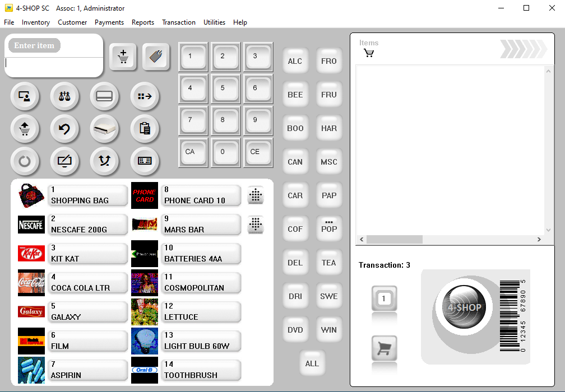Click the on-screen keyboard icon button

point(145,161)
